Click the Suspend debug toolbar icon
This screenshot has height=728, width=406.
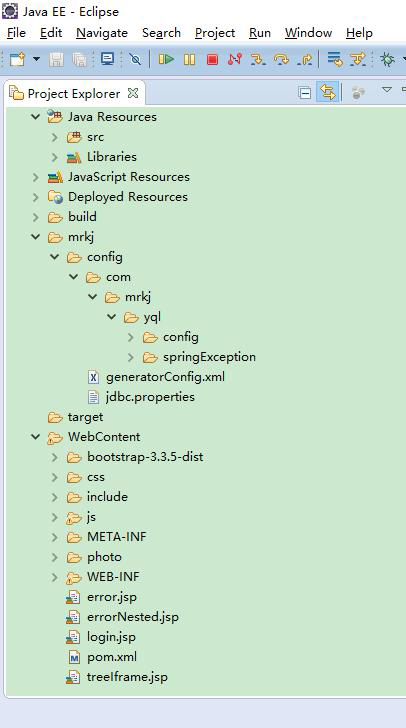click(x=190, y=59)
